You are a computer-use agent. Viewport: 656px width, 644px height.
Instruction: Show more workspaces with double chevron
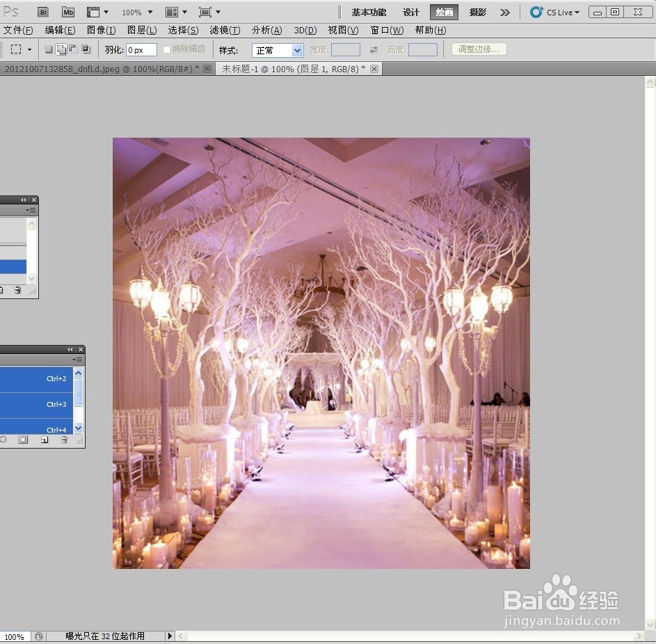coord(504,13)
